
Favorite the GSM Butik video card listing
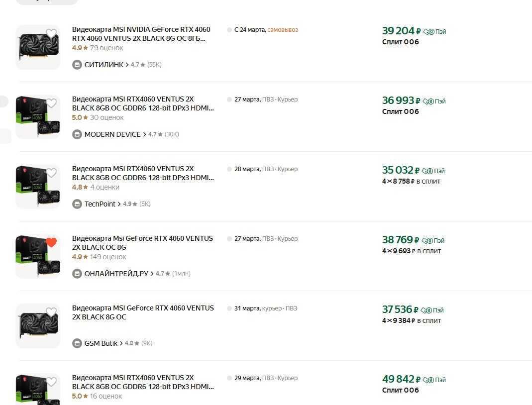(x=51, y=312)
